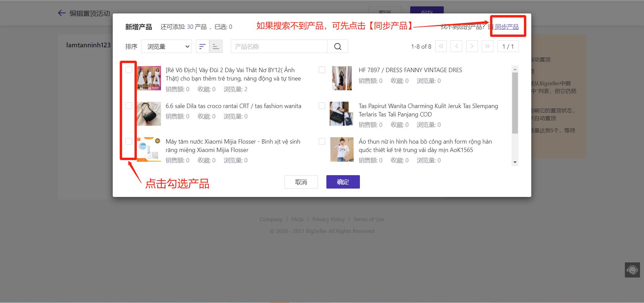The width and height of the screenshot is (644, 303).
Task: Go to next page arrow
Action: pyautogui.click(x=472, y=47)
